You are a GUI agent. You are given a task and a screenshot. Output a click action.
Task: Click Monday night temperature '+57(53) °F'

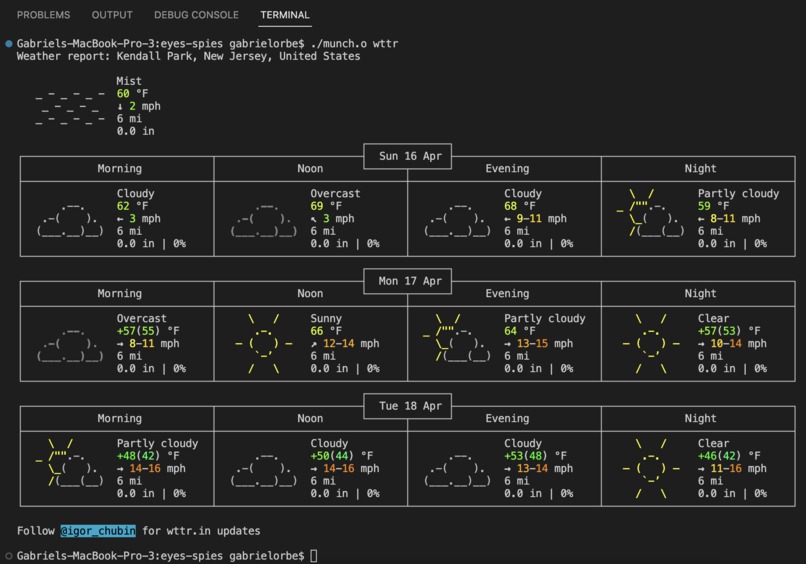pos(729,331)
